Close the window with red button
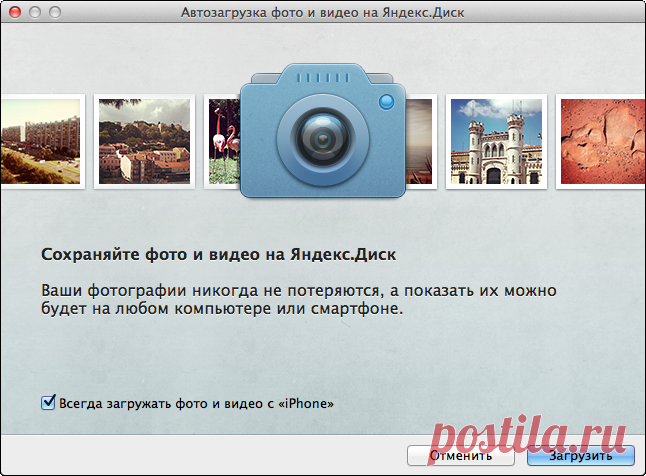Screen dimensions: 646x476 [15, 12]
